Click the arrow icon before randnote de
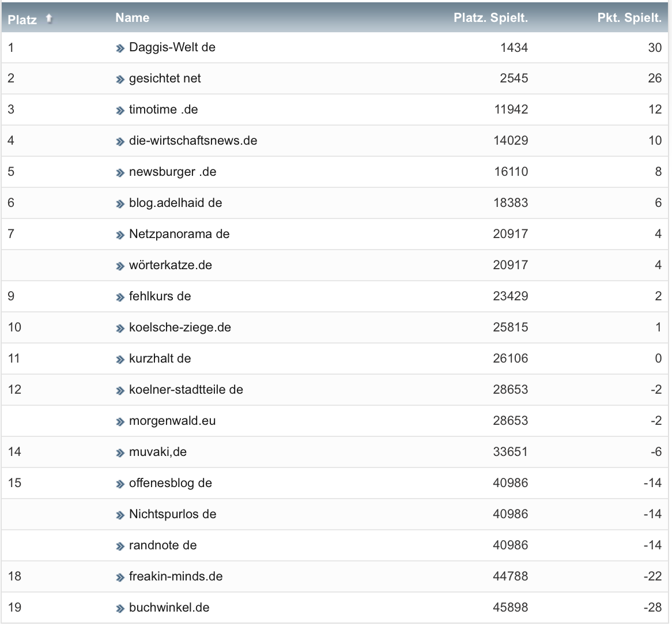This screenshot has height=626, width=672. click(x=120, y=546)
